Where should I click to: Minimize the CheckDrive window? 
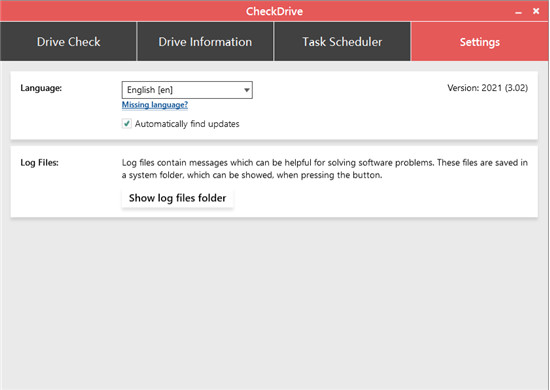(519, 12)
